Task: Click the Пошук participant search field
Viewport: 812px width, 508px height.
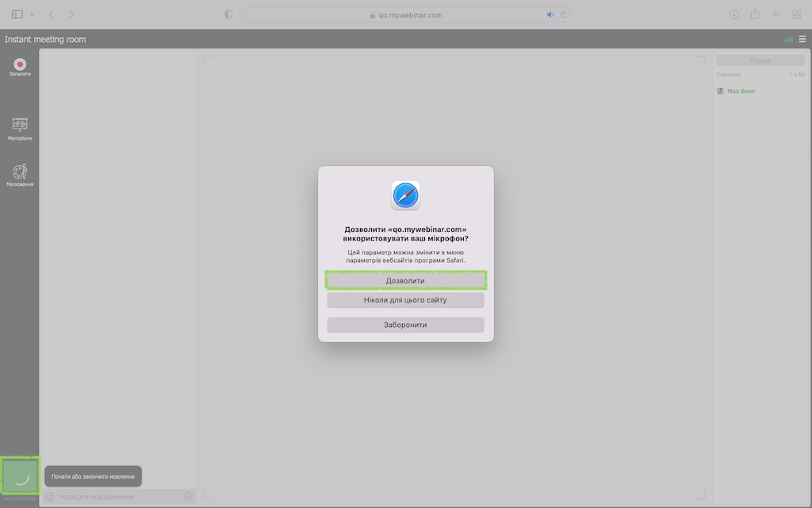Action: tap(760, 60)
